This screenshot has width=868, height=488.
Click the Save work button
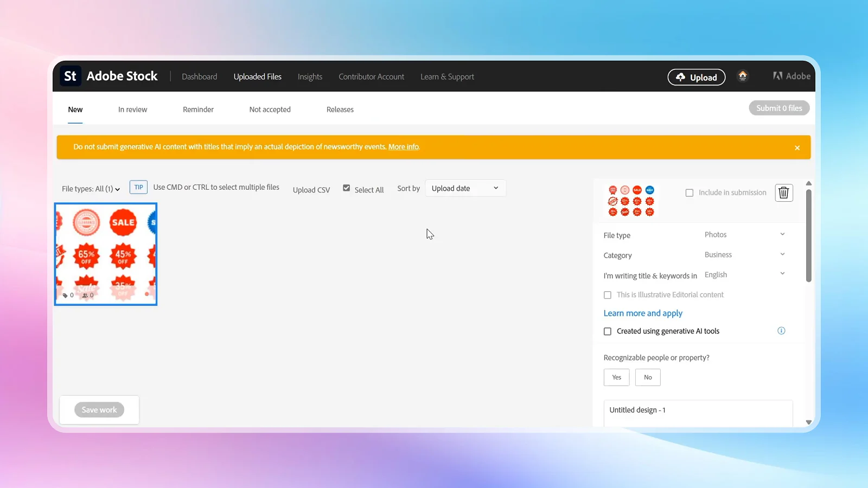(99, 410)
